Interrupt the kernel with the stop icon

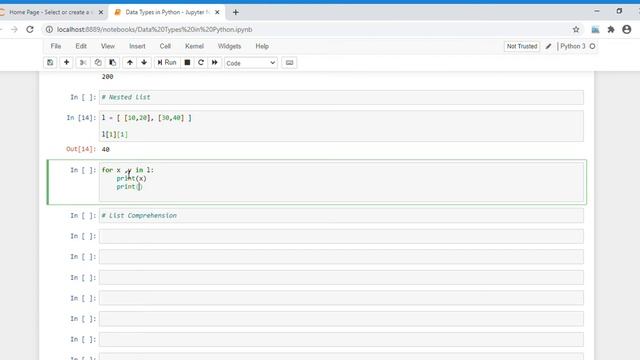tap(187, 63)
